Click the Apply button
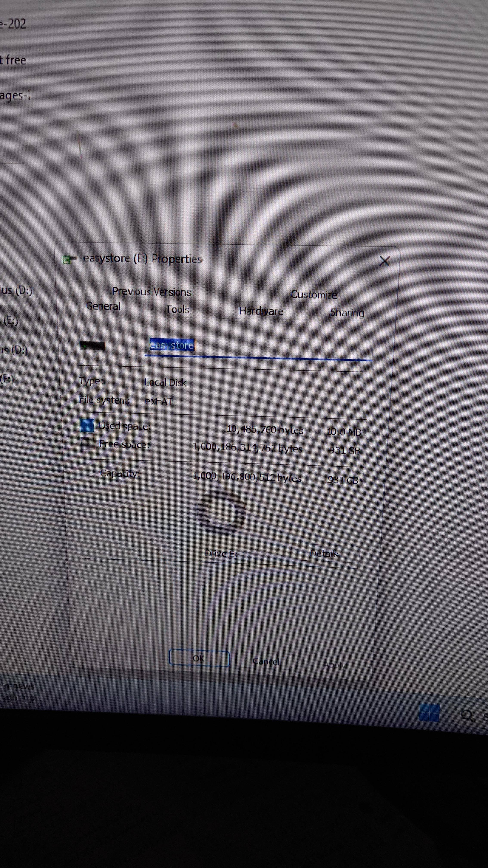The image size is (488, 868). coord(334,665)
